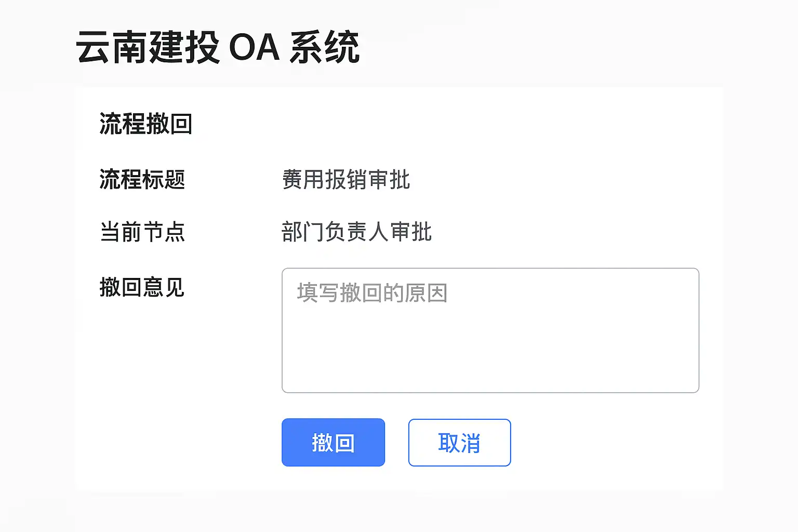The image size is (798, 532).
Task: Click 原因 in the textarea placeholder
Action: pyautogui.click(x=427, y=293)
